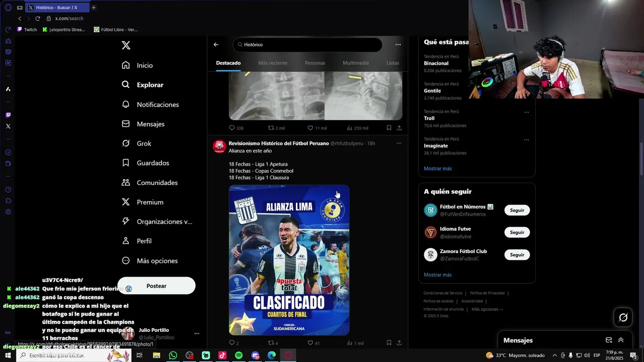This screenshot has width=644, height=362.
Task: Click Mostrar más under A quién seguir
Action: [438, 275]
